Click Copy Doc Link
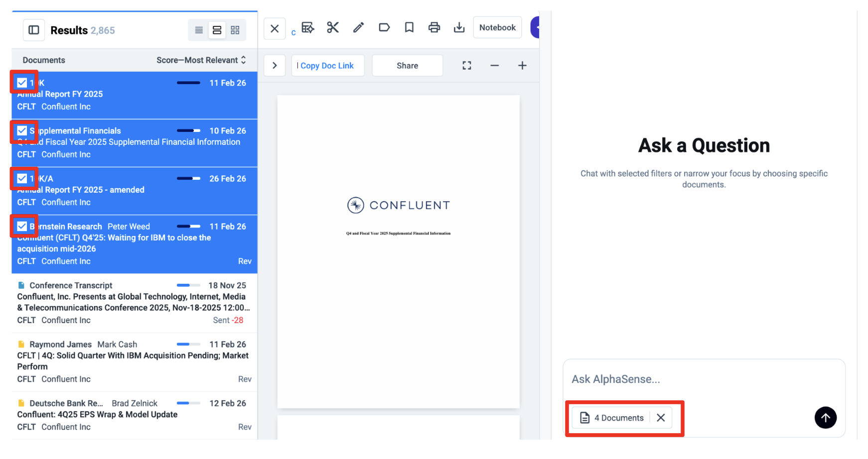Image resolution: width=868 pixels, height=459 pixels. point(327,66)
